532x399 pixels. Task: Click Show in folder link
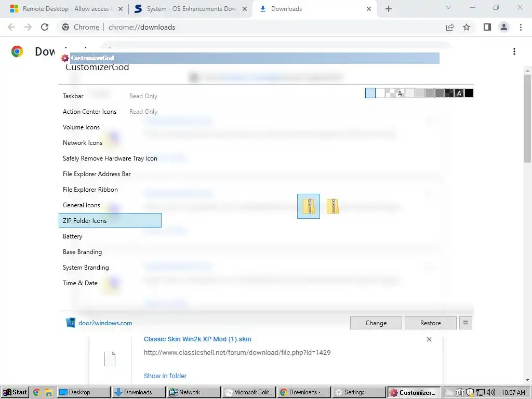(165, 376)
